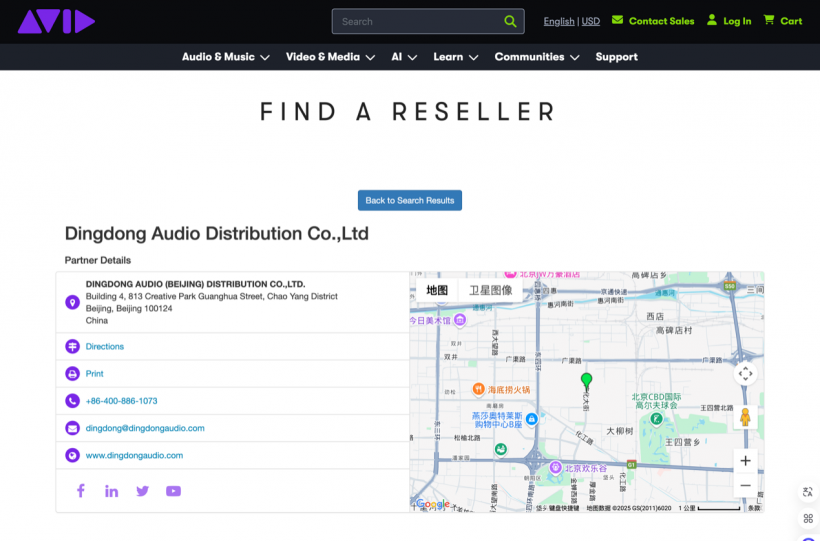The image size is (820, 541).
Task: Click the map camera controls button
Action: click(745, 374)
